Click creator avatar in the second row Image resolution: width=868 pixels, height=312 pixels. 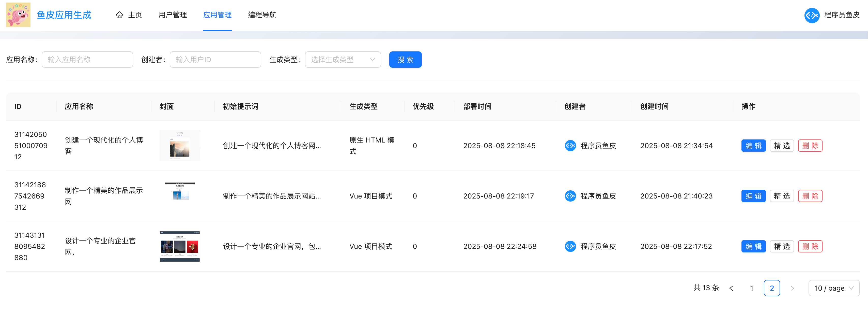pyautogui.click(x=570, y=196)
